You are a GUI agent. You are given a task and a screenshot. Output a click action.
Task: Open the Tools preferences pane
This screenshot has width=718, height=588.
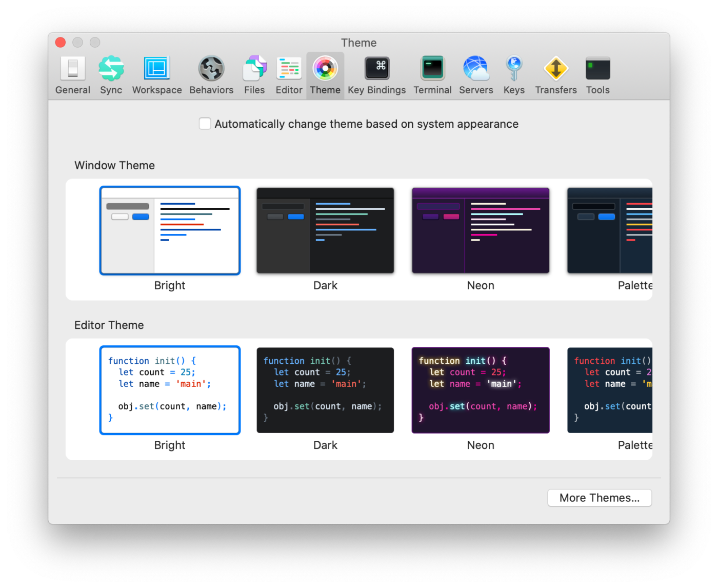pyautogui.click(x=597, y=75)
